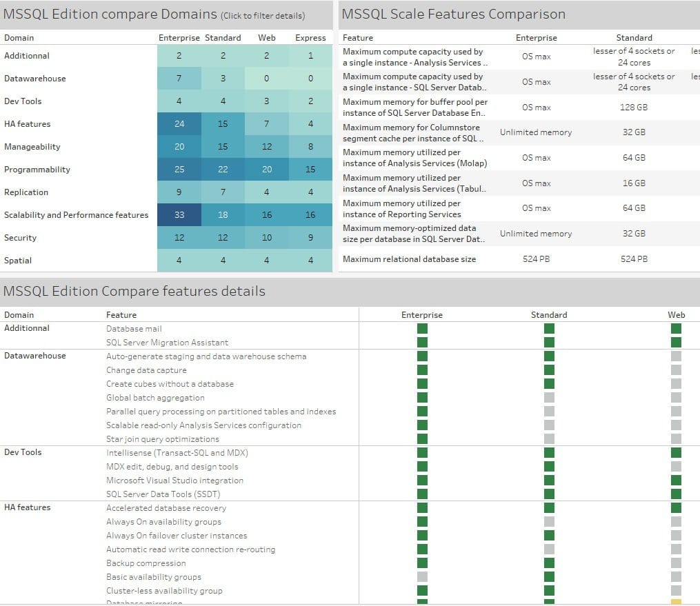700x606 pixels.
Task: Select Star join query optimizations Enterprise square
Action: [422, 438]
